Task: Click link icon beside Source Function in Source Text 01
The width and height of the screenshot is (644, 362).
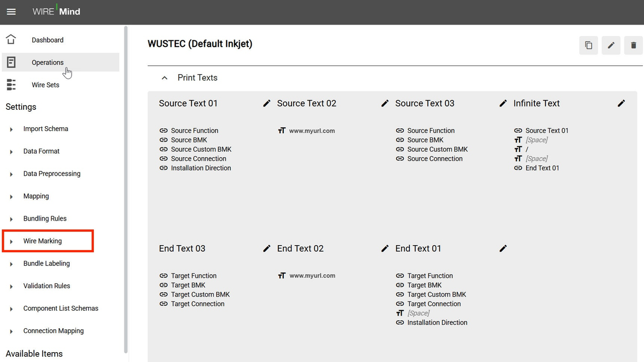Action: (x=164, y=130)
